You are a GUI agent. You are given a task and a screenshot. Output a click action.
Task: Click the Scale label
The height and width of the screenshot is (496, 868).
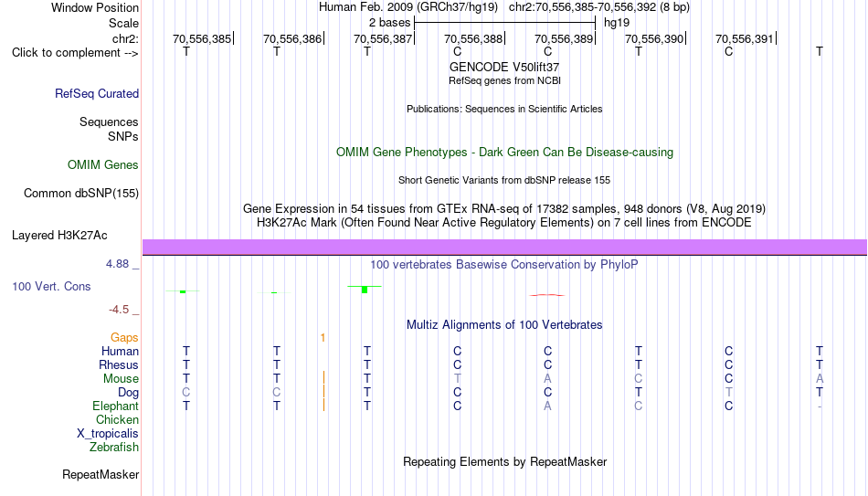pos(123,23)
